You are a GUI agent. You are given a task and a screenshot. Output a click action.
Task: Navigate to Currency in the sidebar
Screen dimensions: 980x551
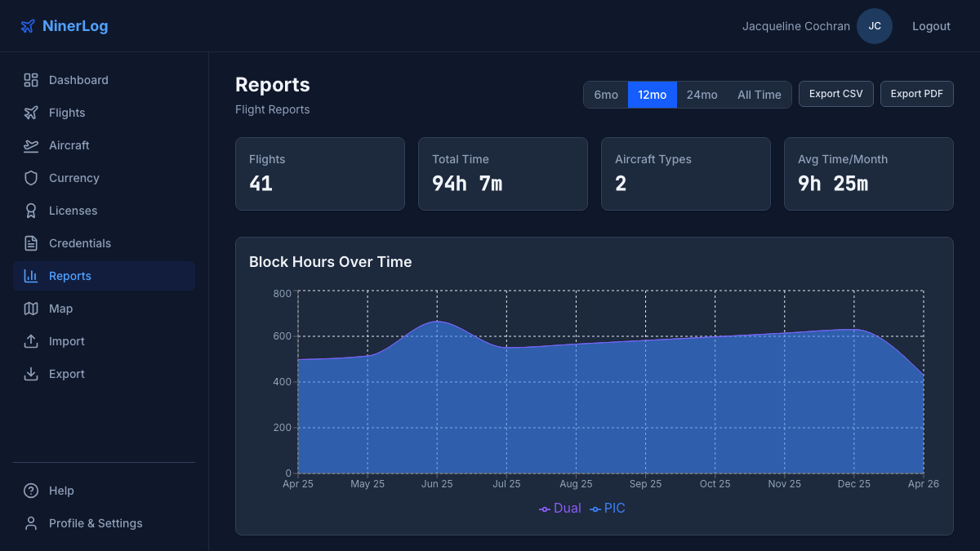coord(104,178)
